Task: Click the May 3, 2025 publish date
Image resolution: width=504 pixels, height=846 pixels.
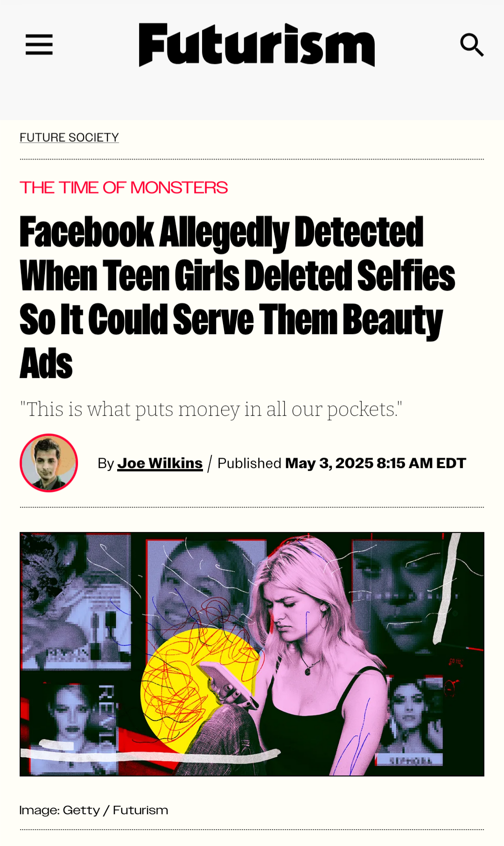Action: coord(375,463)
